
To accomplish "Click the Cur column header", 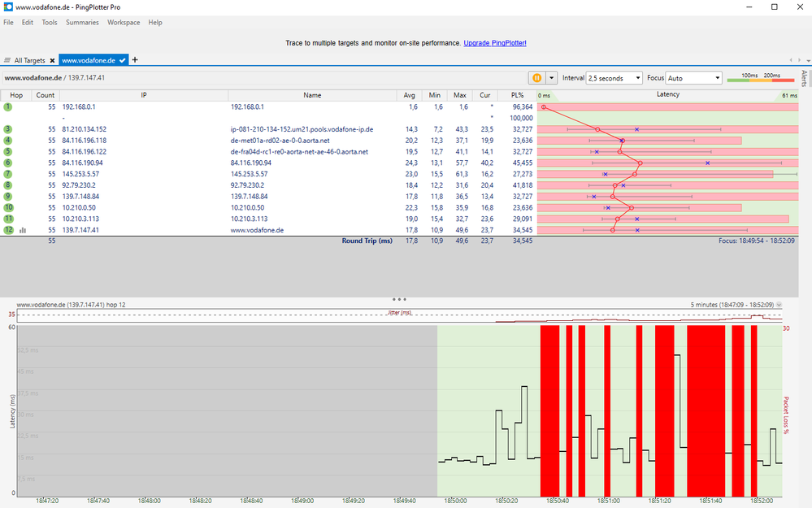I will point(484,95).
